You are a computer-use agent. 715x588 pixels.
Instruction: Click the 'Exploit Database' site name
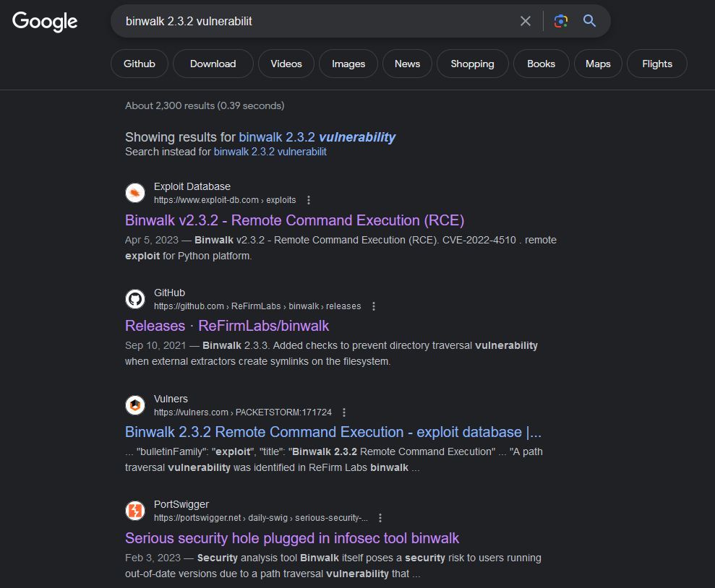192,187
